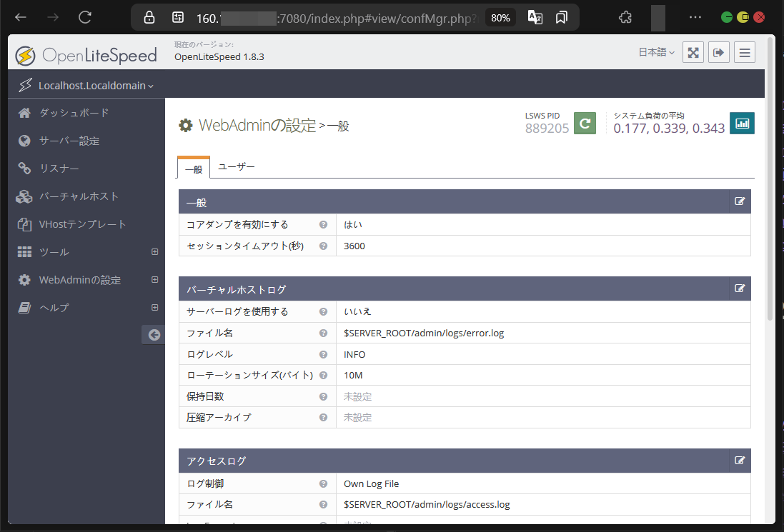Open browser extensions puzzle icon
This screenshot has width=784, height=532.
pos(625,17)
